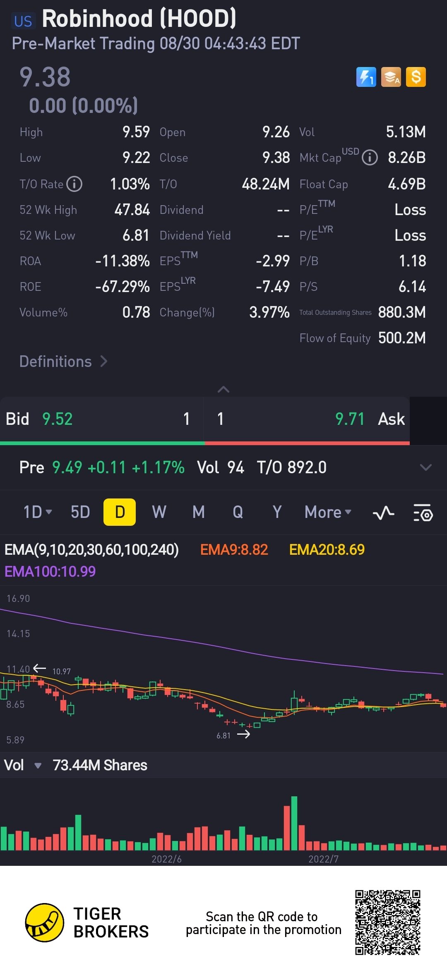The image size is (447, 980).
Task: Open the T/O Rate info icon
Action: point(74,184)
